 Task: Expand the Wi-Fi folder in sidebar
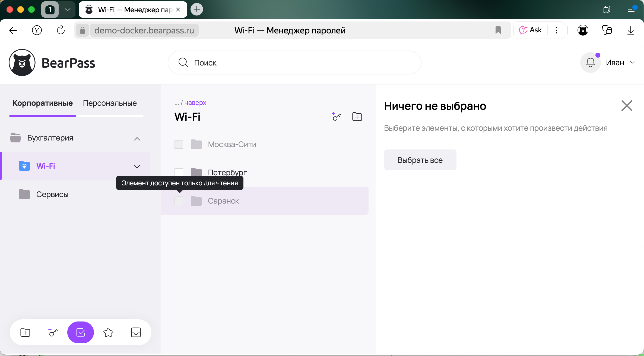coord(137,166)
